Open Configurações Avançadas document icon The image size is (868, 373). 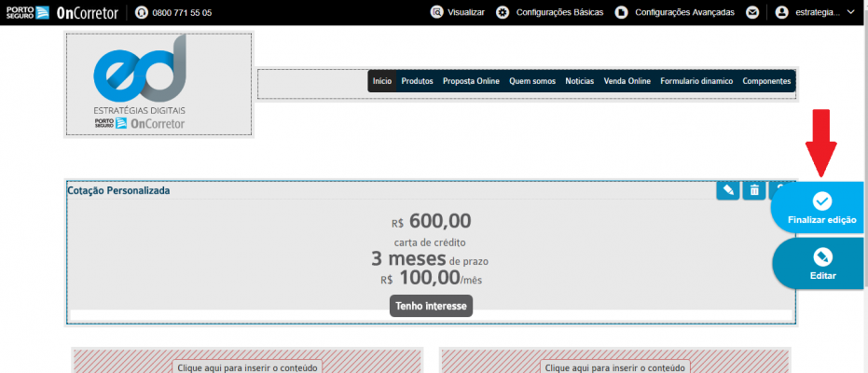click(621, 12)
